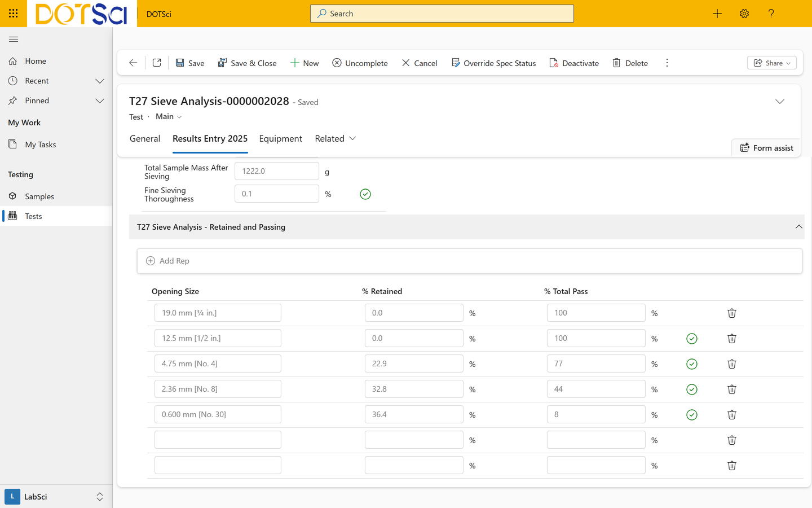This screenshot has height=508, width=812.
Task: Click the Total Sample Mass After Sieving field
Action: pos(277,171)
